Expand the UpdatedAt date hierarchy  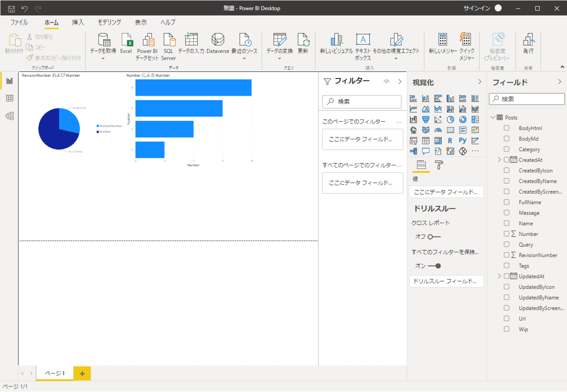[499, 276]
